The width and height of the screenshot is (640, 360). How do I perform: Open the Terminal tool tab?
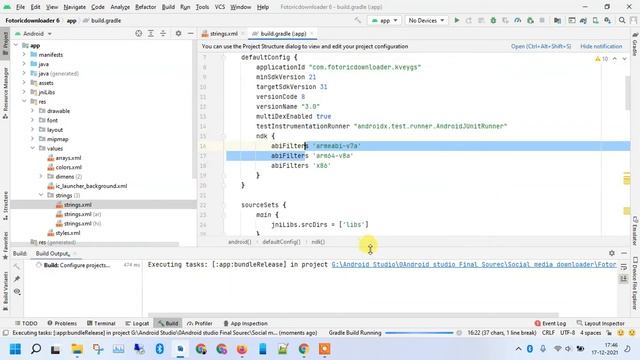pos(101,323)
